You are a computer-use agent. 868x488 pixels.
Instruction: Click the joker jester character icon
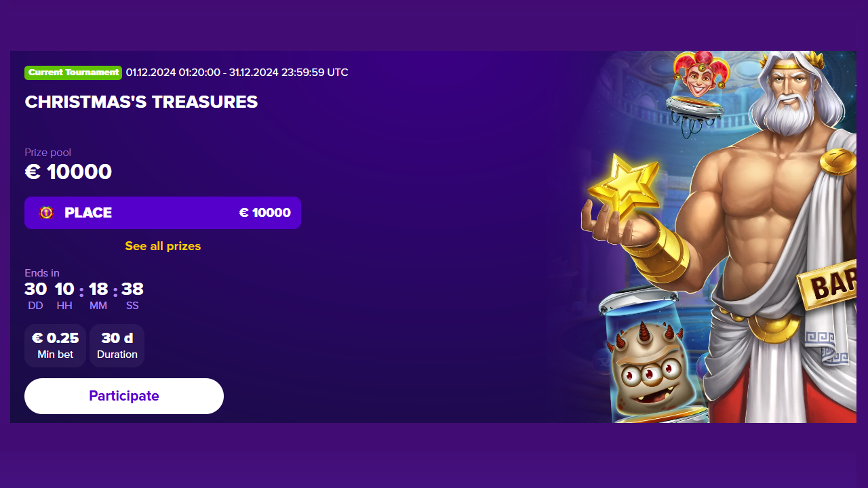pyautogui.click(x=701, y=75)
